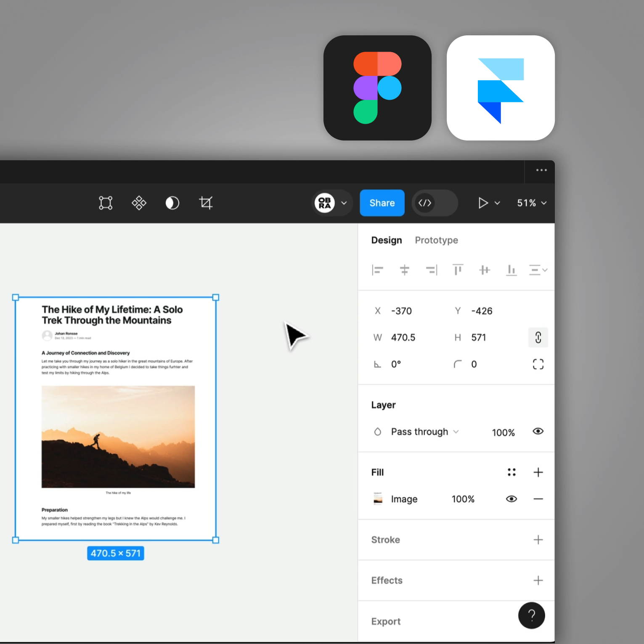Click the blend mode droplet icon

[x=377, y=432]
